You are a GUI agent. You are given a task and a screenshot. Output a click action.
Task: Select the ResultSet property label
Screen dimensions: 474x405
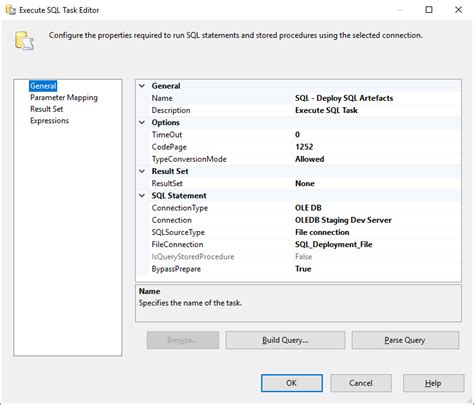point(167,183)
